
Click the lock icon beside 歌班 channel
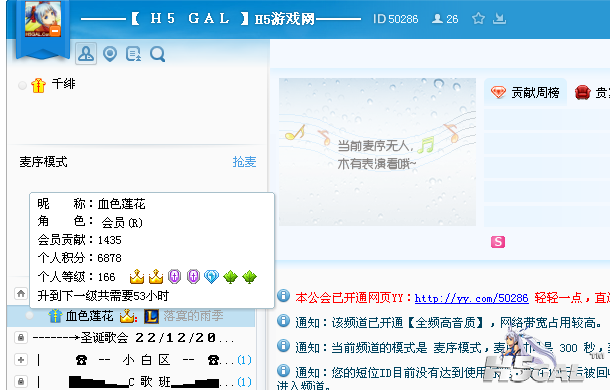pyautogui.click(x=21, y=382)
